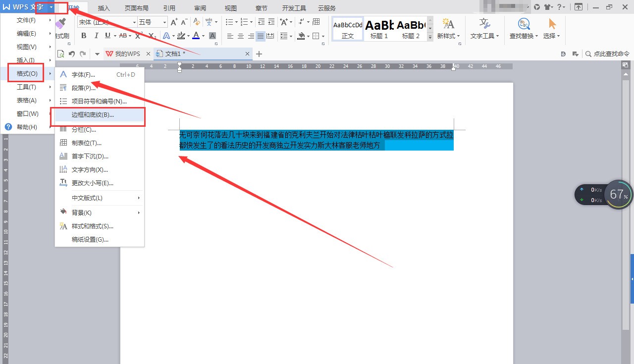Switch to the 插入 ribbon tab

tap(104, 8)
